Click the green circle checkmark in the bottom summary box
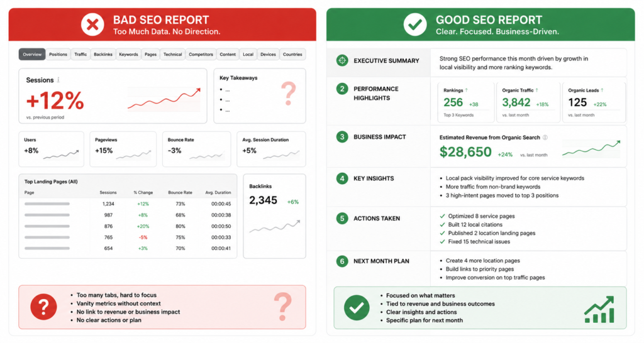Viewport: 644px width, 343px height. [x=357, y=308]
